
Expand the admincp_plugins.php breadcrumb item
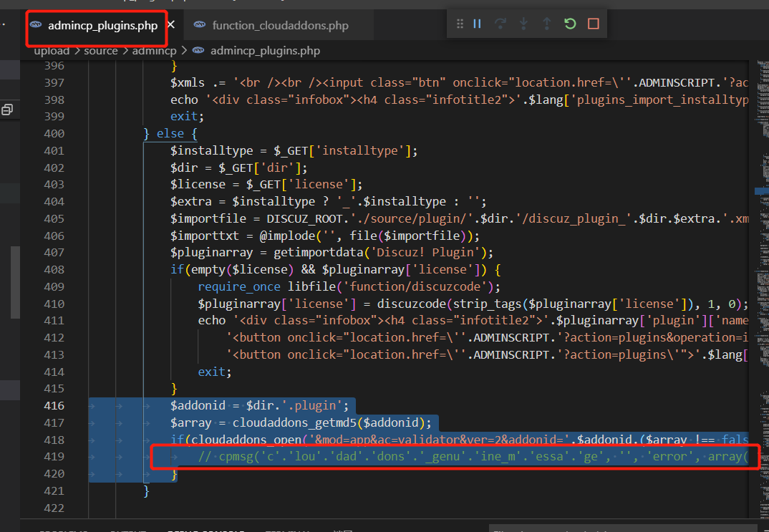265,51
